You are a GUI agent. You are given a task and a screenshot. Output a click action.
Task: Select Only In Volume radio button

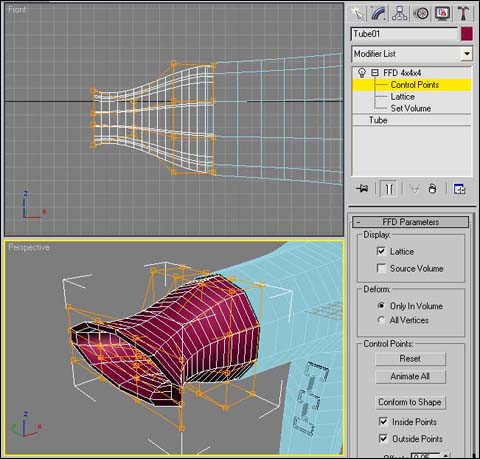pyautogui.click(x=381, y=306)
